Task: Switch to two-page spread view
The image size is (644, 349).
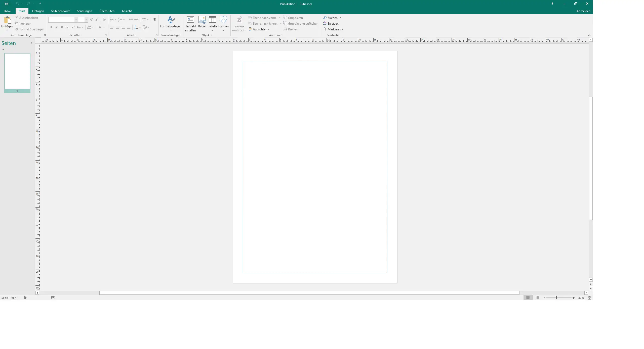Action: (x=538, y=298)
